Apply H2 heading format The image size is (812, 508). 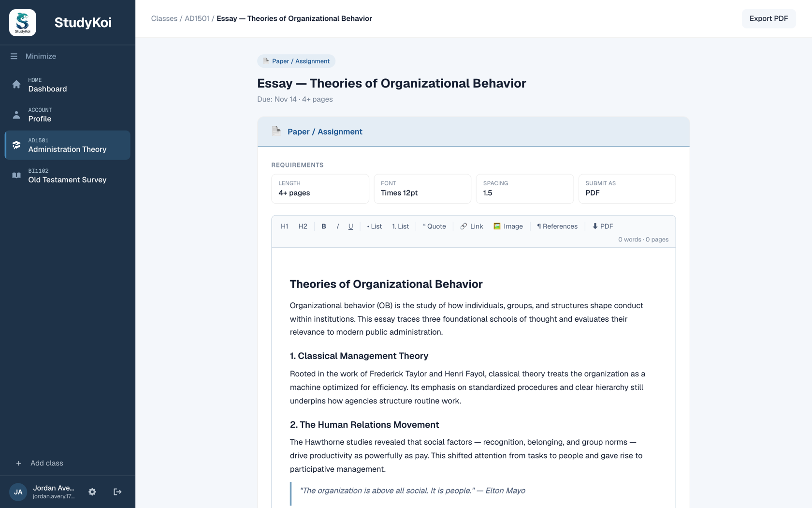pyautogui.click(x=303, y=226)
